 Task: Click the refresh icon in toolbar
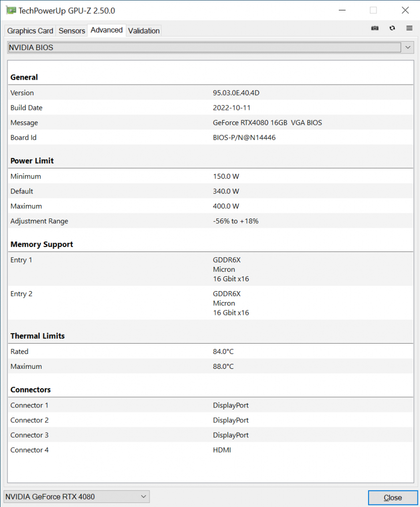392,28
